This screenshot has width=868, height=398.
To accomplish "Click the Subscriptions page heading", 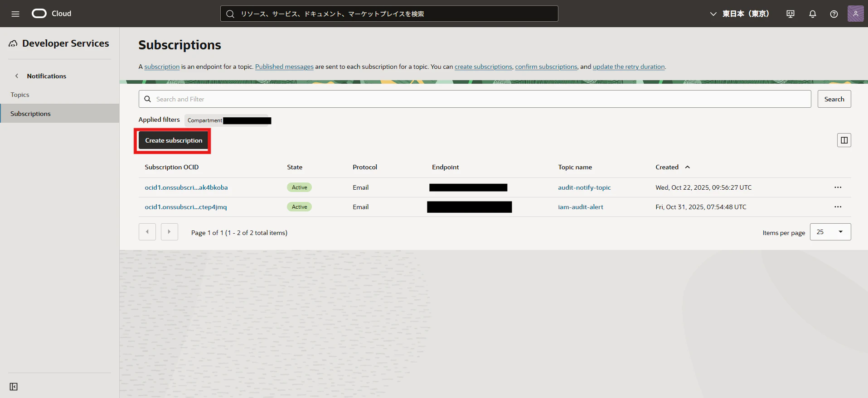I will [x=180, y=45].
